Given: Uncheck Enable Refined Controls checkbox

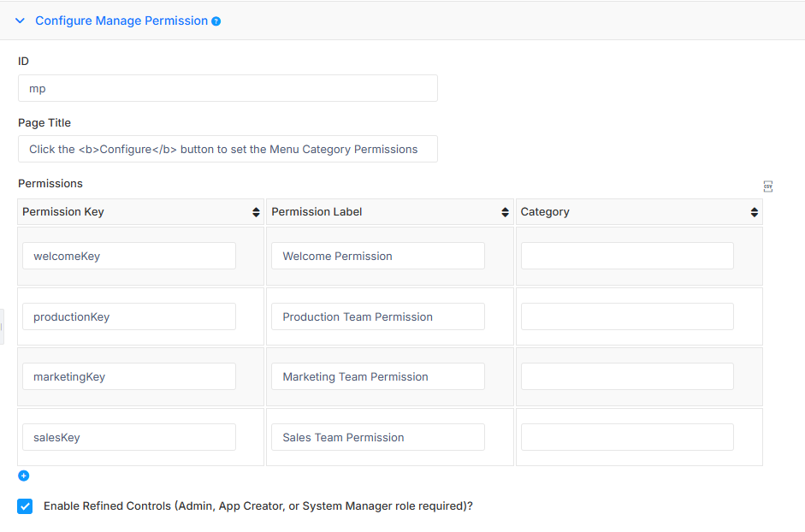Looking at the screenshot, I should tap(25, 505).
